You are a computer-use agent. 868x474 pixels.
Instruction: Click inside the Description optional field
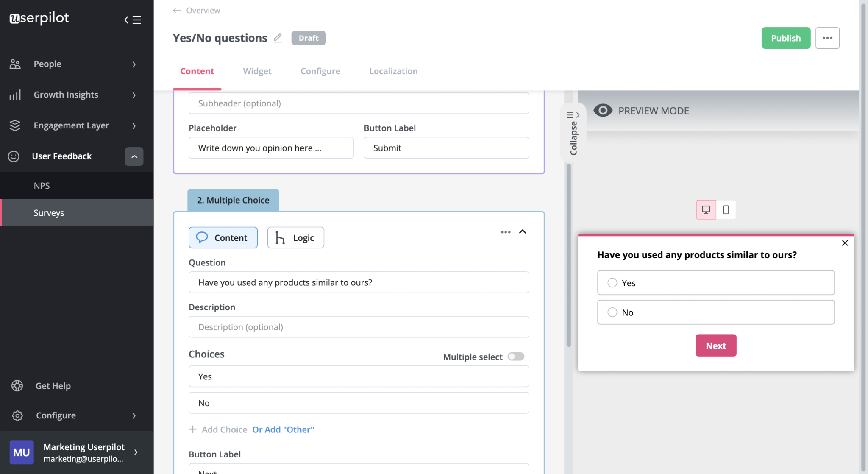pyautogui.click(x=359, y=326)
